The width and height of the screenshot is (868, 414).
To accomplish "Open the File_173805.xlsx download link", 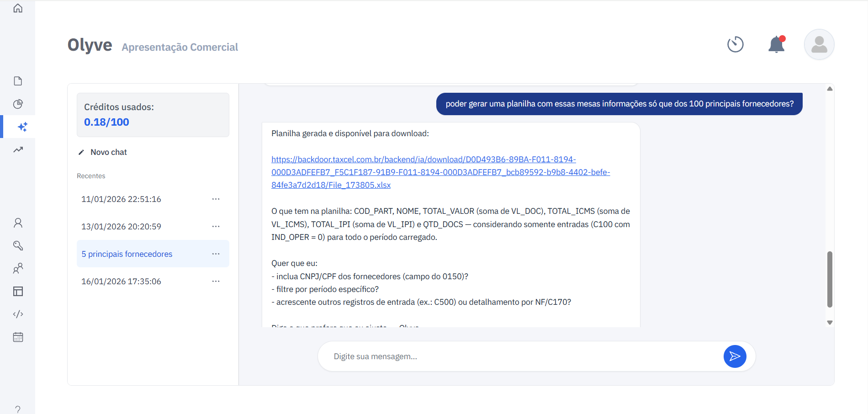I will [x=440, y=172].
